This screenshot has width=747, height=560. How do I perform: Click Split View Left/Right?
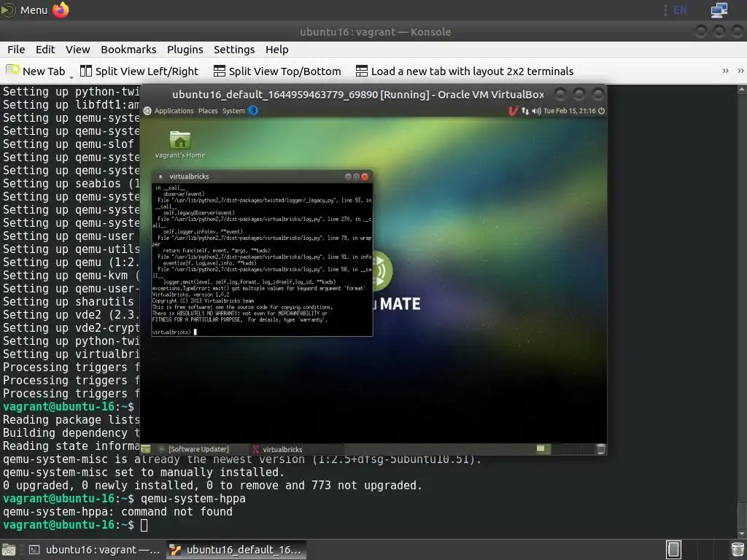(x=139, y=71)
